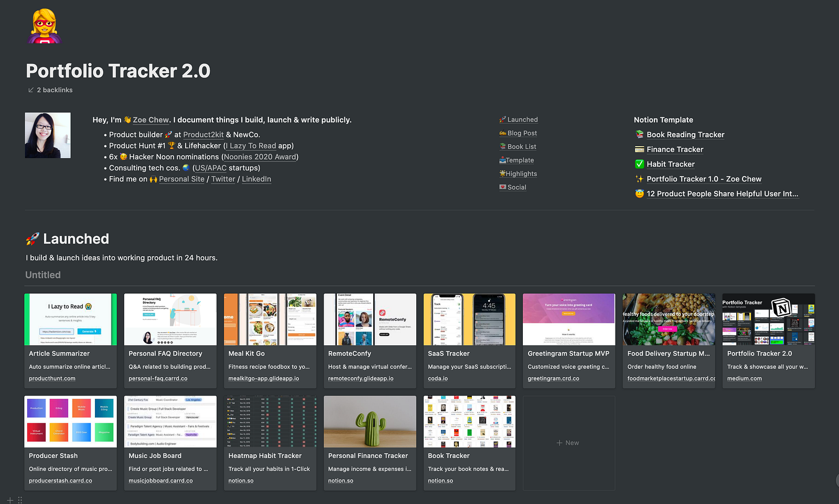The width and height of the screenshot is (839, 504).
Task: Open the 2 backlinks expander
Action: click(x=55, y=90)
